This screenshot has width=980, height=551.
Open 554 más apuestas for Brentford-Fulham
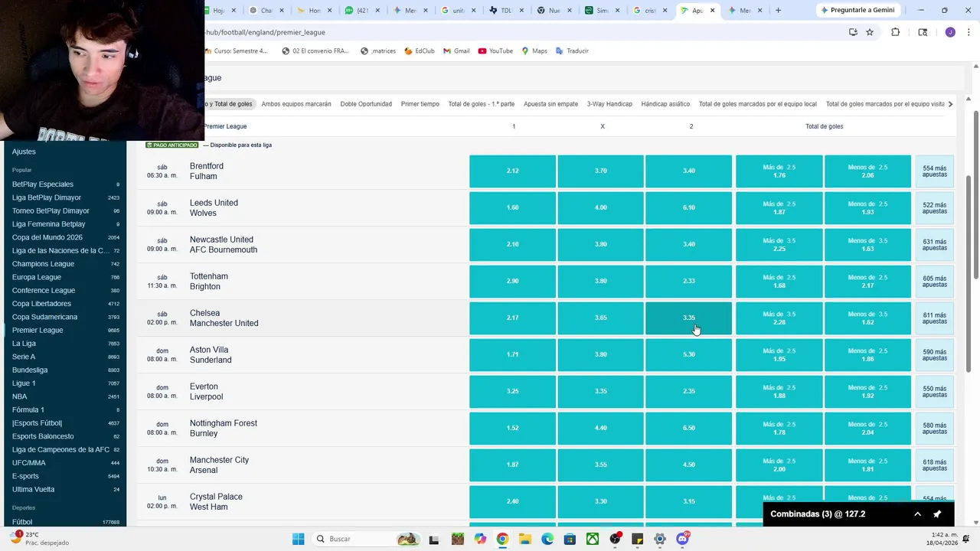[934, 171]
